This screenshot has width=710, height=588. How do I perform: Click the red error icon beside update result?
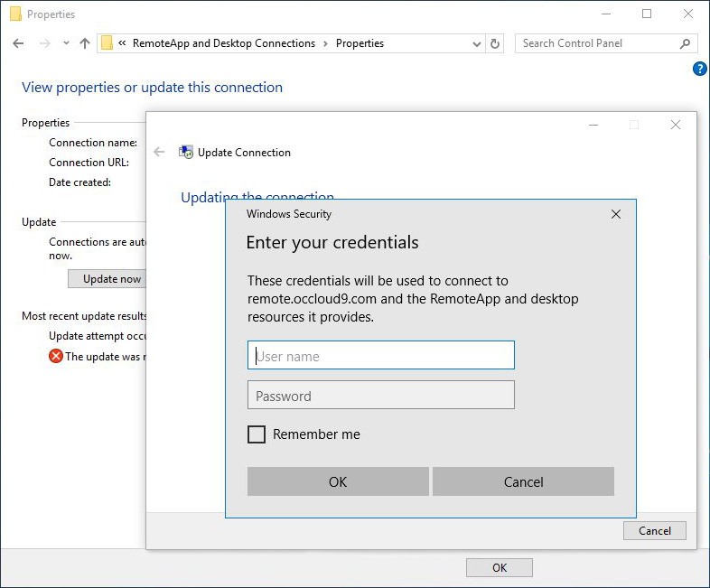pos(56,356)
